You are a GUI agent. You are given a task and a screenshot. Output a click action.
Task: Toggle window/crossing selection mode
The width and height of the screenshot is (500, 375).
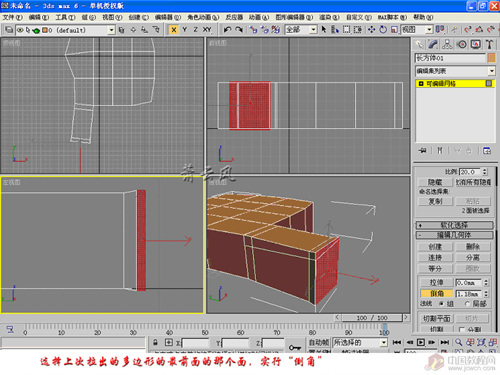point(357,30)
